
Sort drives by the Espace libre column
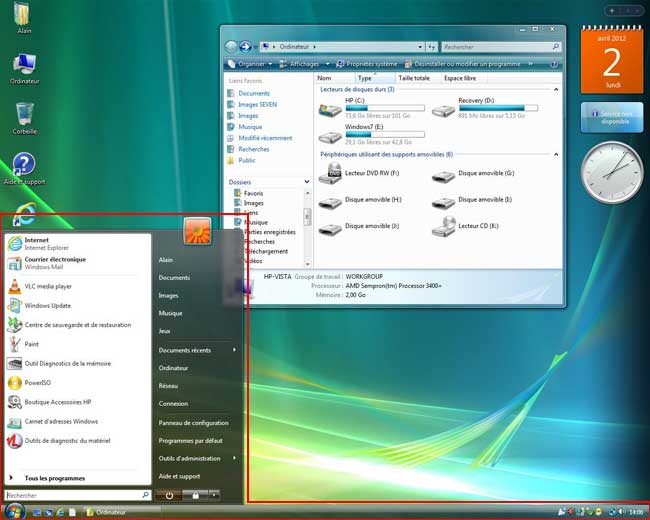pos(463,78)
